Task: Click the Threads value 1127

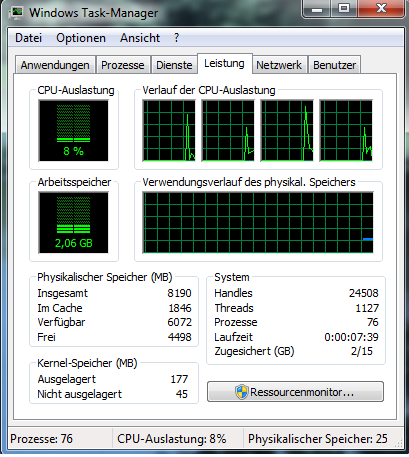Action: [367, 308]
